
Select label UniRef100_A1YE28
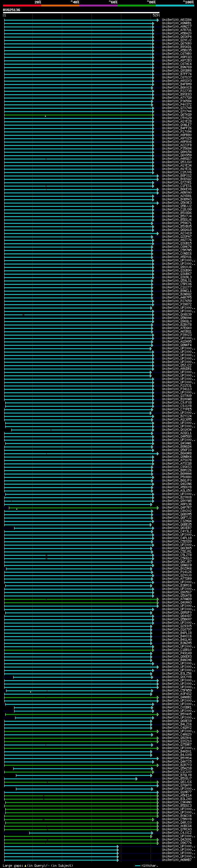click(x=176, y=122)
